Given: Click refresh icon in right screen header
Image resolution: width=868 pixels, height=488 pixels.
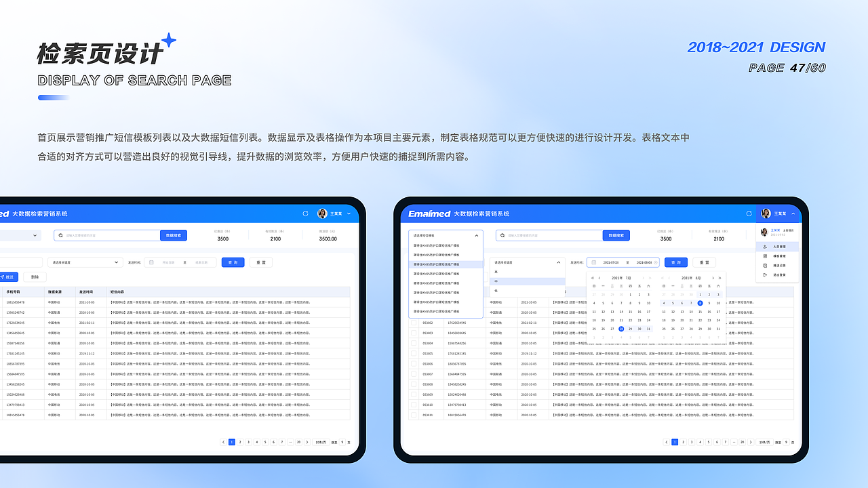Looking at the screenshot, I should coord(749,213).
